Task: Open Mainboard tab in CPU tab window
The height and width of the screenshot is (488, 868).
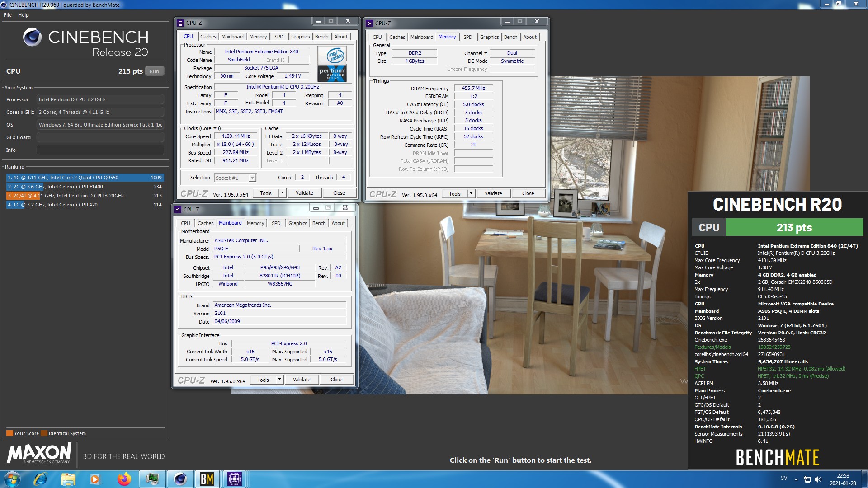Action: 233,37
